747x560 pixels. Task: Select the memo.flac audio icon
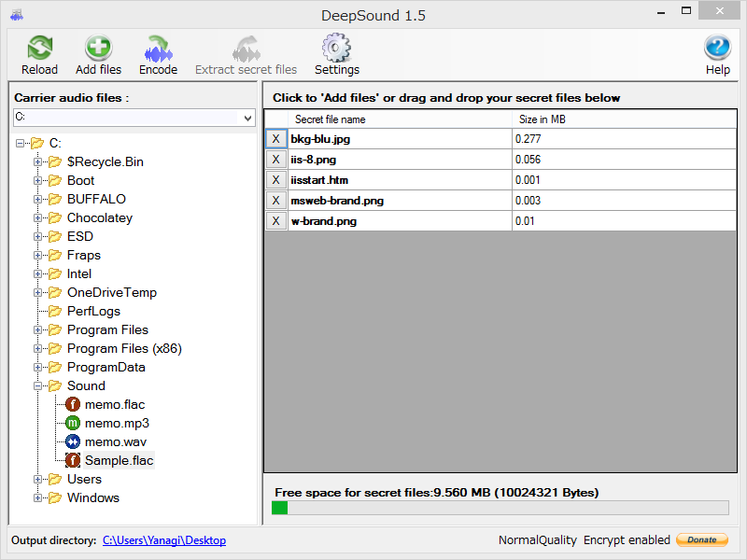click(x=73, y=404)
